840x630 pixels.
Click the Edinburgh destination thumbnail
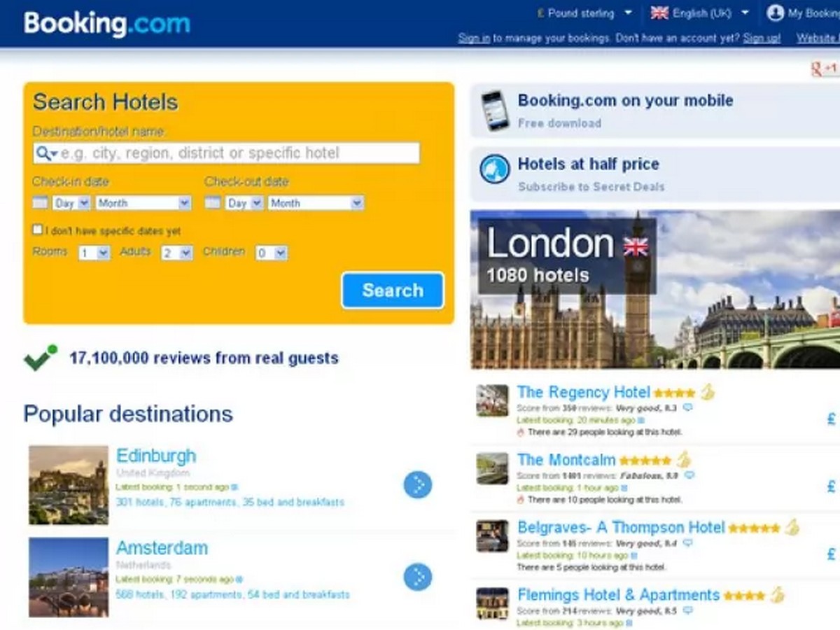[69, 485]
